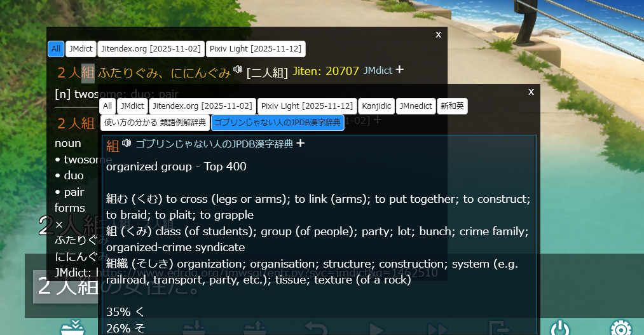Close the back 2人組 dictionary popup
The width and height of the screenshot is (644, 335).
(438, 35)
